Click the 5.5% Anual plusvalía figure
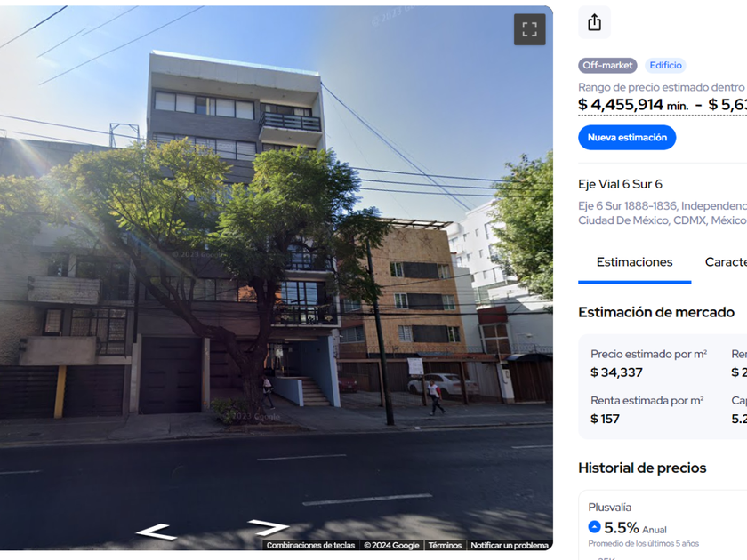747x560 pixels. 635,528
